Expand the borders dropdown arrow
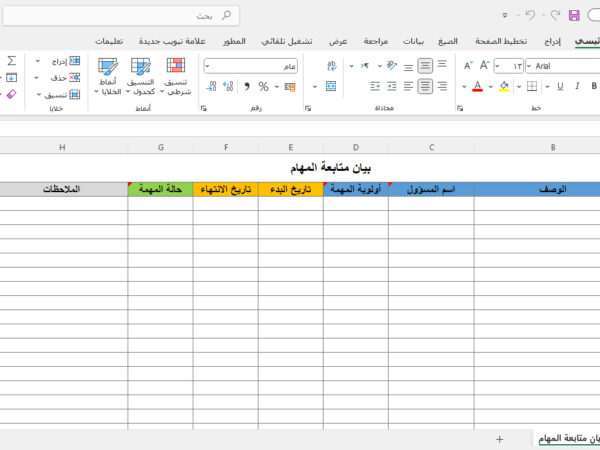This screenshot has height=450, width=600. [x=519, y=87]
